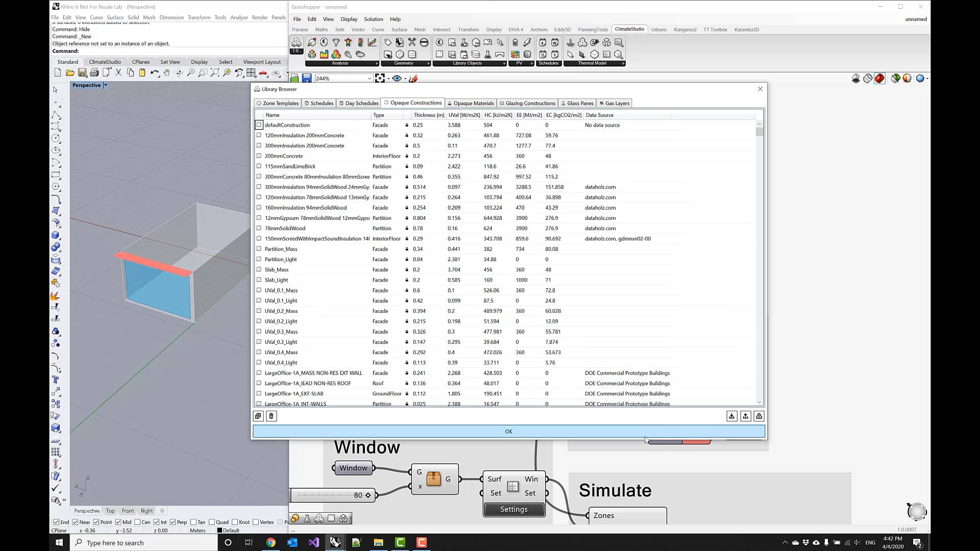Switch to the Glazing Constructions tab
This screenshot has height=551, width=980.
(528, 103)
